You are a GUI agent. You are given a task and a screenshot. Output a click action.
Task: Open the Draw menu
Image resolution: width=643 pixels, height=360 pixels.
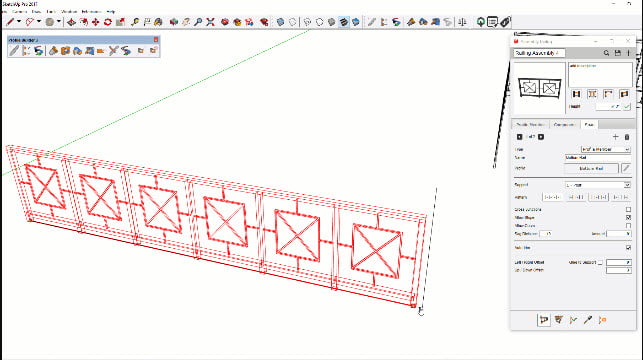point(36,11)
